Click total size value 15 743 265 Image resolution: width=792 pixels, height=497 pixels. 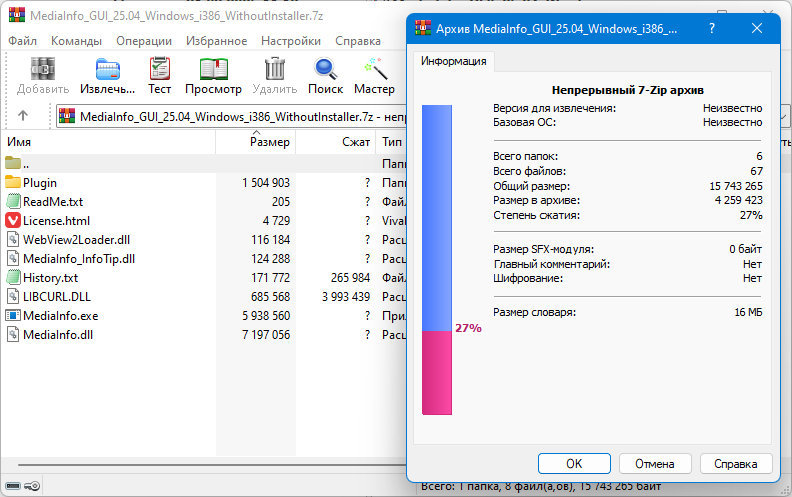pyautogui.click(x=736, y=186)
